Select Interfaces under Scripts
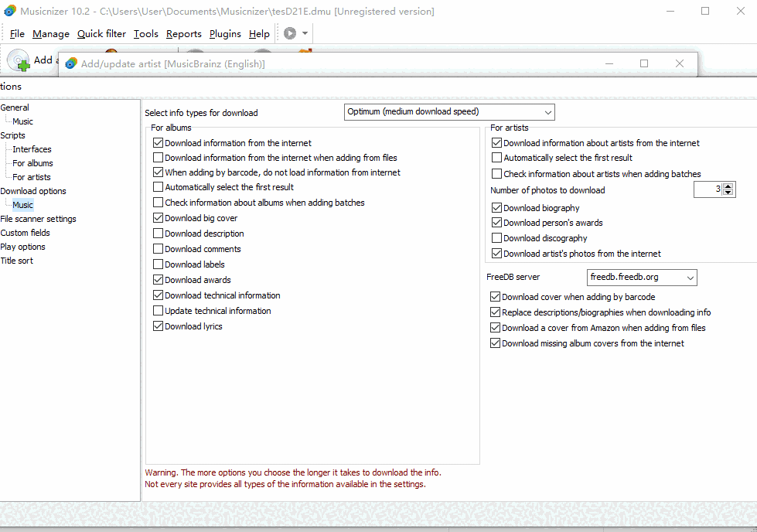Screen dimensions: 757x532 click(32, 149)
